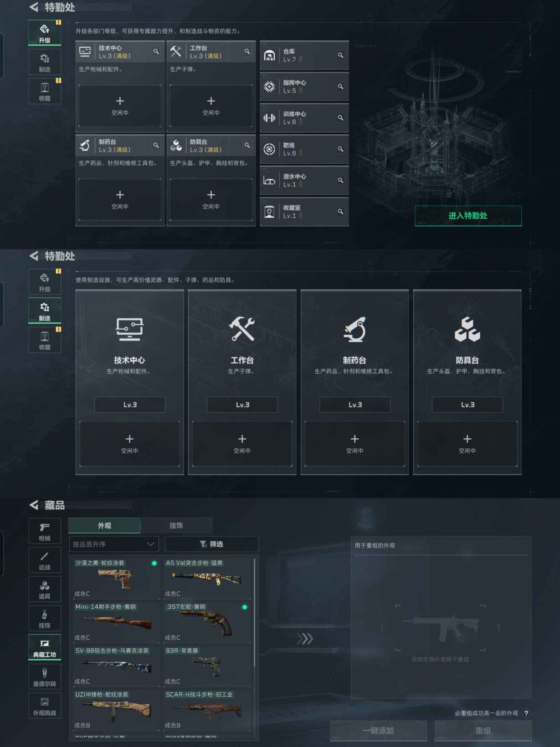Image resolution: width=560 pixels, height=747 pixels.
Task: Click the help question mark near 必重组成功
Action: (x=526, y=713)
